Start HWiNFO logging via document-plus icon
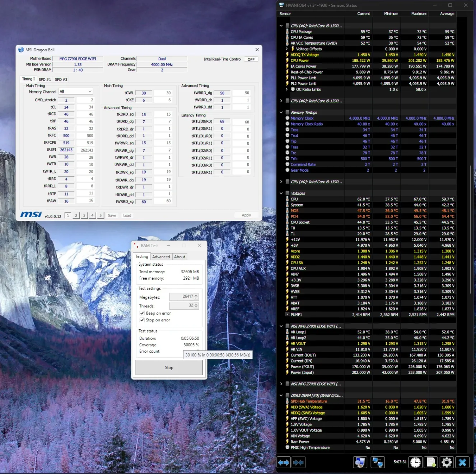 431,462
